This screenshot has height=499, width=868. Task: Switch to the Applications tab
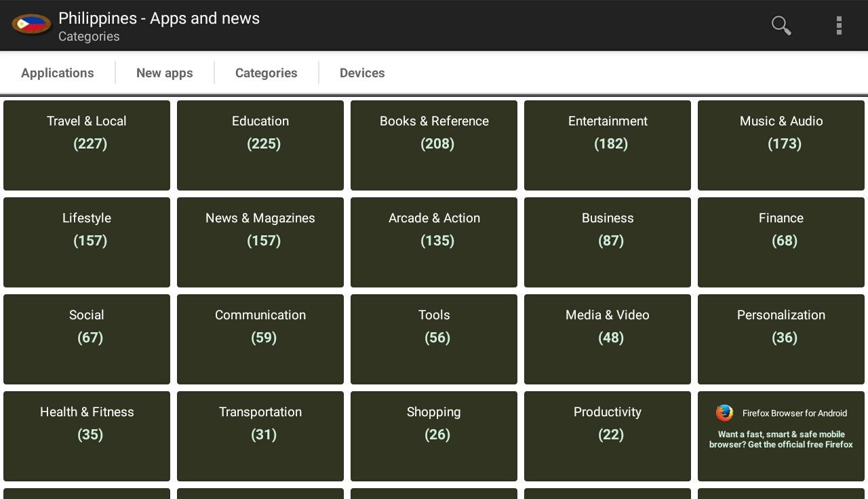pos(58,73)
